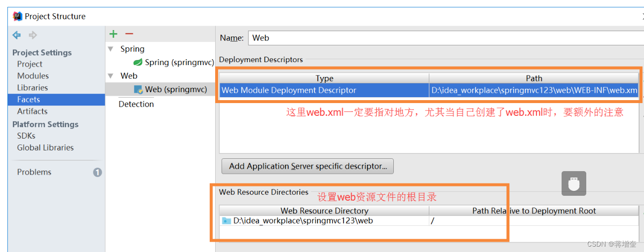Click the web folder icon in resource directory row

pyautogui.click(x=227, y=221)
